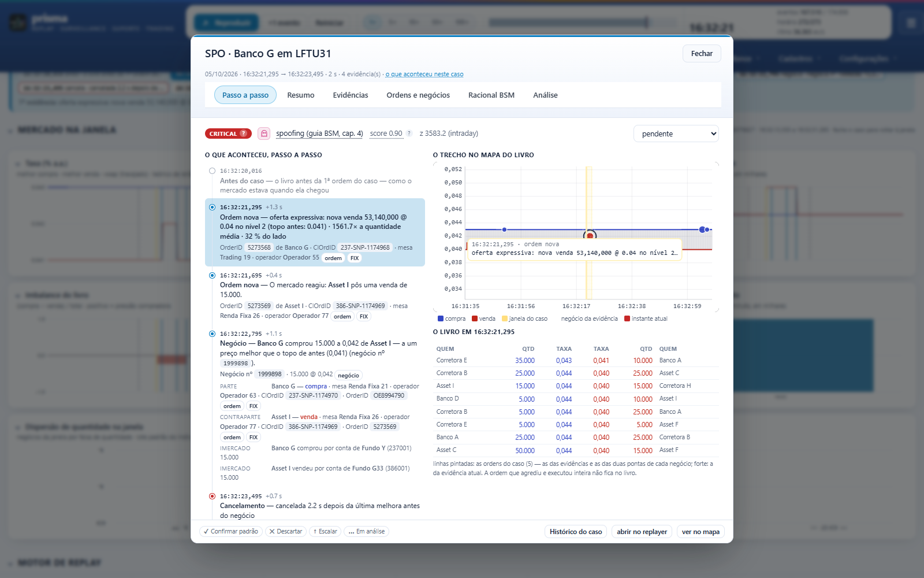Click ClOrdID chip 237-SNP-1174968

[365, 247]
